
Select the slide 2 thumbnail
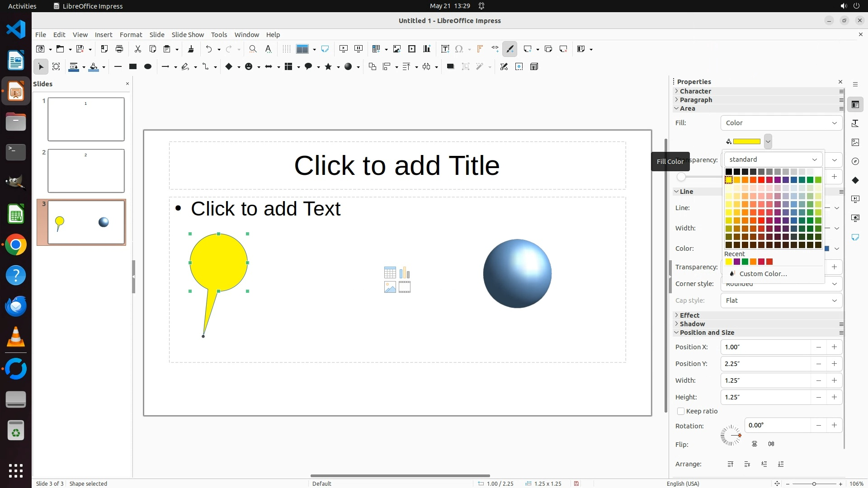(86, 171)
